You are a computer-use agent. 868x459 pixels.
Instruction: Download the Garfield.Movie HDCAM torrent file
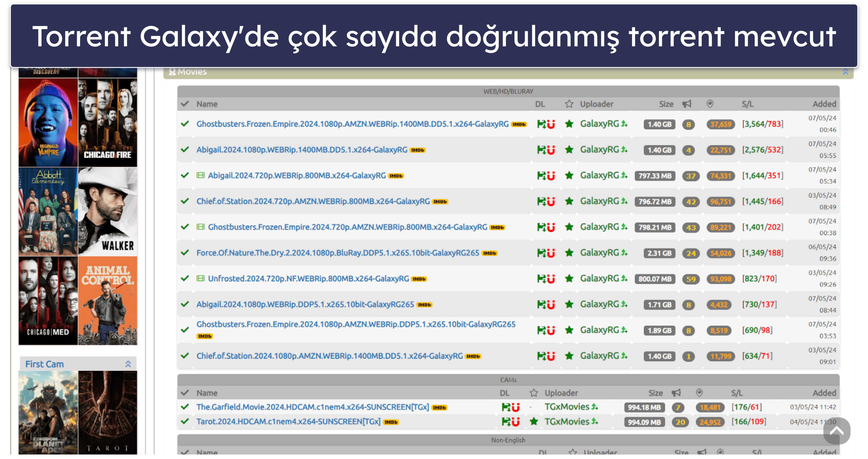tap(506, 407)
